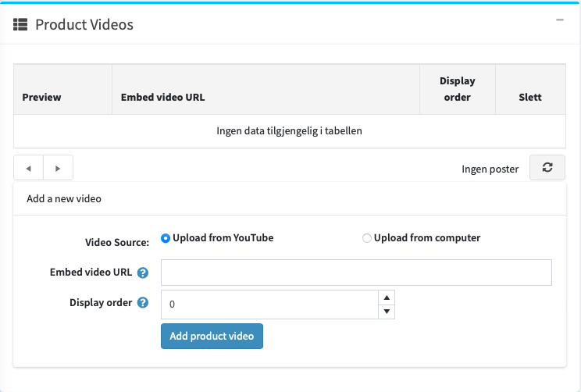Click the Slett column header
Image resolution: width=581 pixels, height=392 pixels.
pyautogui.click(x=530, y=98)
